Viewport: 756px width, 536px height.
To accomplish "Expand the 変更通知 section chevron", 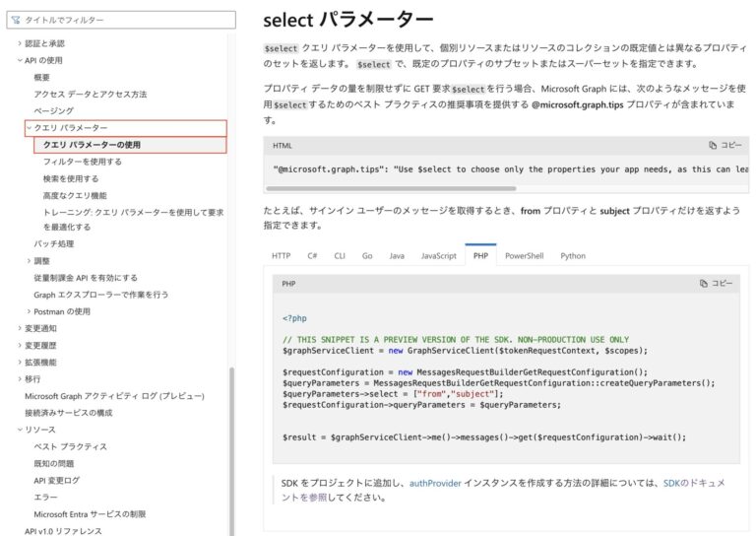I will 20,328.
